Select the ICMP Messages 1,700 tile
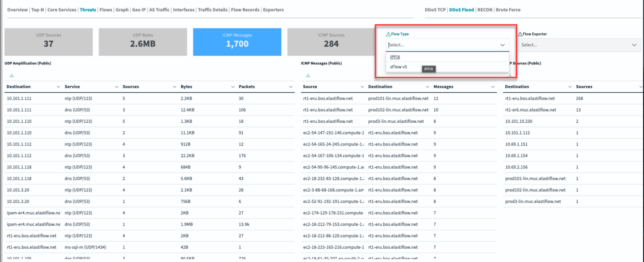The image size is (644, 262). click(x=237, y=42)
